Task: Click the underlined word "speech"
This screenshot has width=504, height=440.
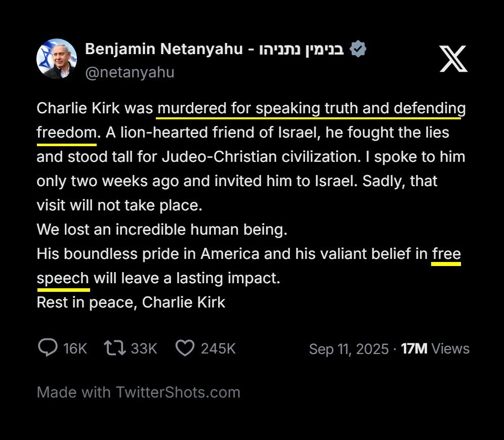Action: pyautogui.click(x=63, y=278)
